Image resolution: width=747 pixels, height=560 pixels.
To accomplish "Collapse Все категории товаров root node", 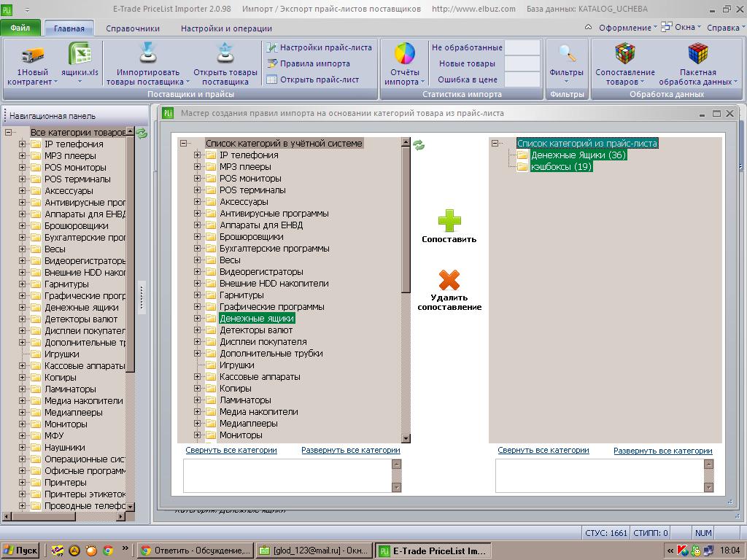I will (x=8, y=133).
